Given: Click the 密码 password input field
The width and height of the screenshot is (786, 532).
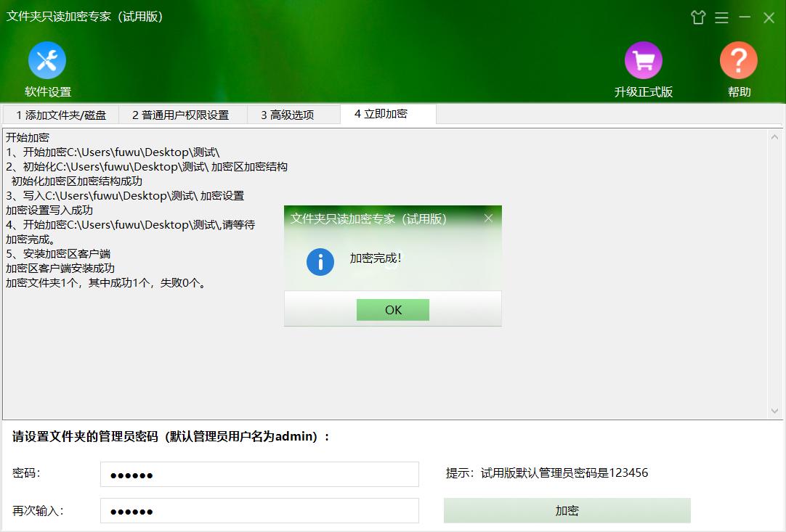Looking at the screenshot, I should 259,474.
